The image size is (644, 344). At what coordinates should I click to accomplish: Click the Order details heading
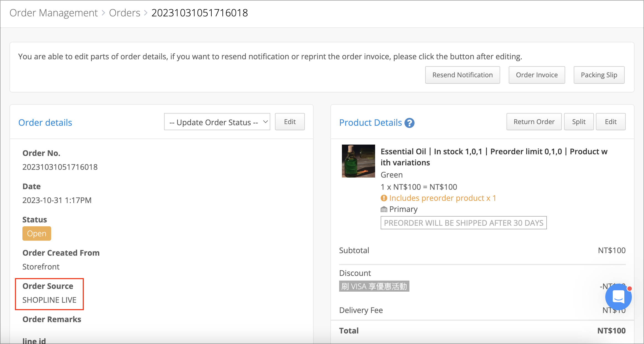[x=45, y=123]
